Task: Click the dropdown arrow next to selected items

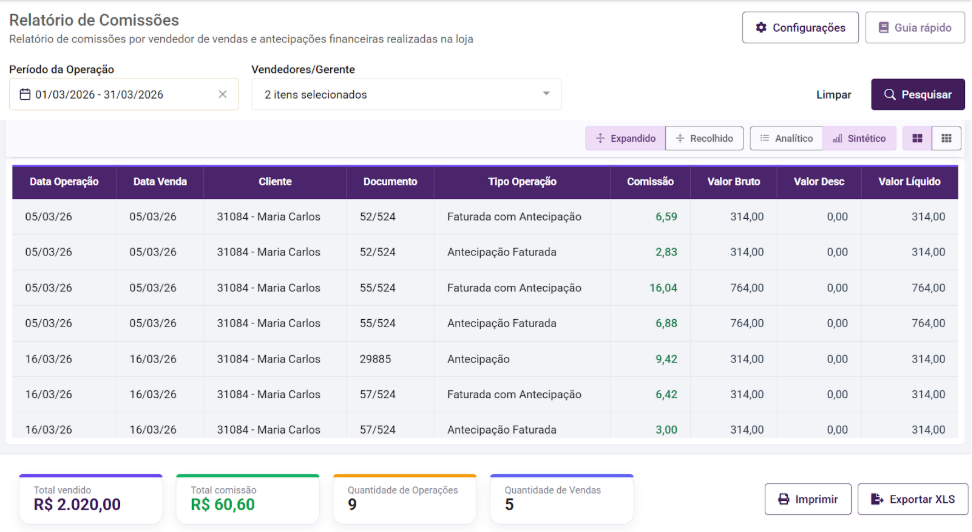Action: click(x=546, y=94)
